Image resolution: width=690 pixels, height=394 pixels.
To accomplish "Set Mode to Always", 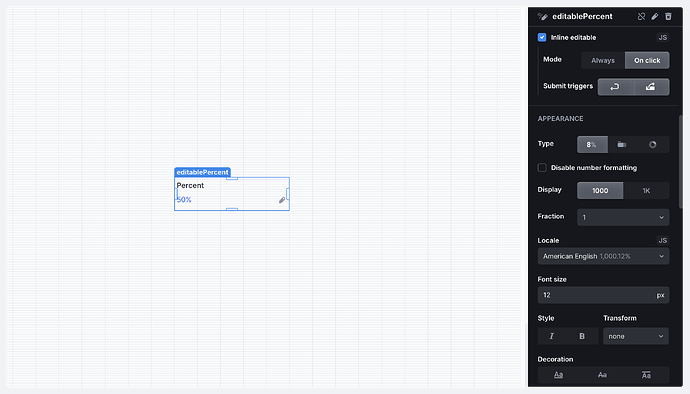I will tap(603, 61).
